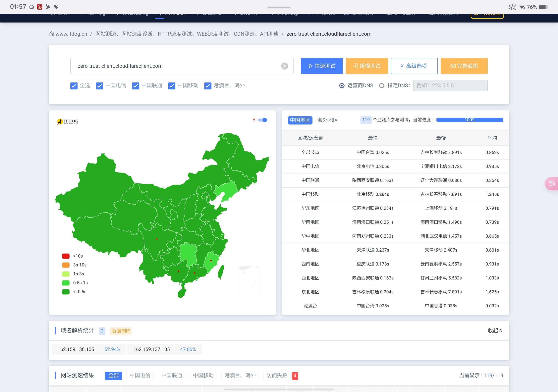The image size is (558, 392).
Task: Click the domain name input field
Action: (x=182, y=66)
